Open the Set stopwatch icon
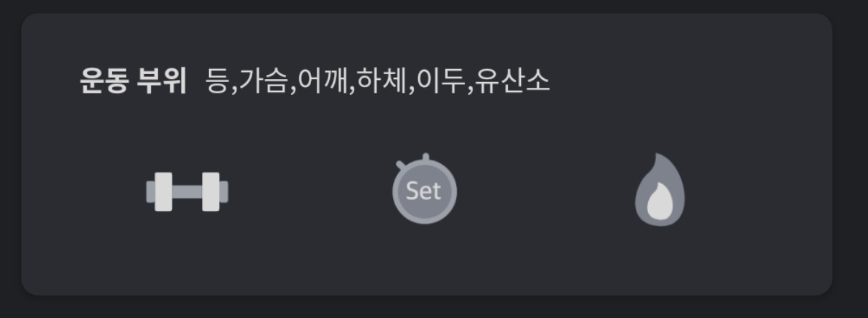The width and height of the screenshot is (868, 318). (x=424, y=188)
